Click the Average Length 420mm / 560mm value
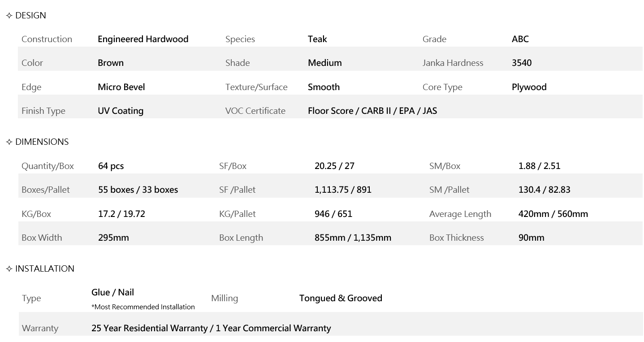Image resolution: width=644 pixels, height=342 pixels. pyautogui.click(x=553, y=214)
